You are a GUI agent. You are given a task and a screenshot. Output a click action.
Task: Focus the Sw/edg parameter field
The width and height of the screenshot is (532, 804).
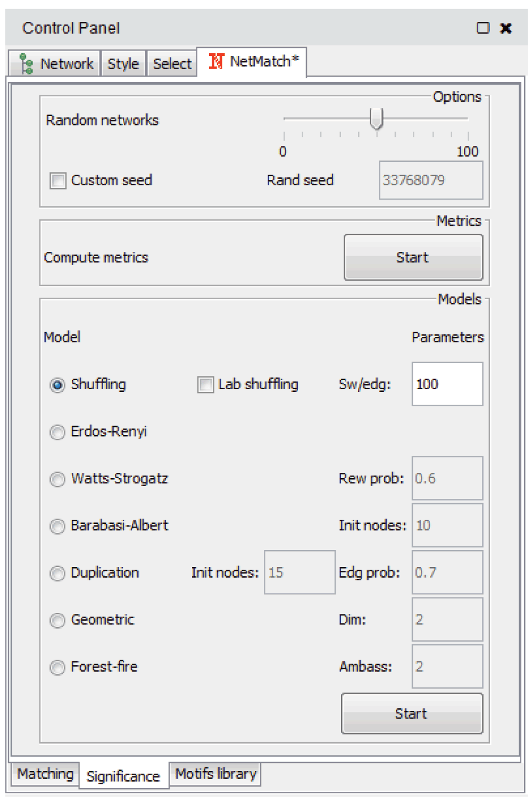(x=447, y=384)
